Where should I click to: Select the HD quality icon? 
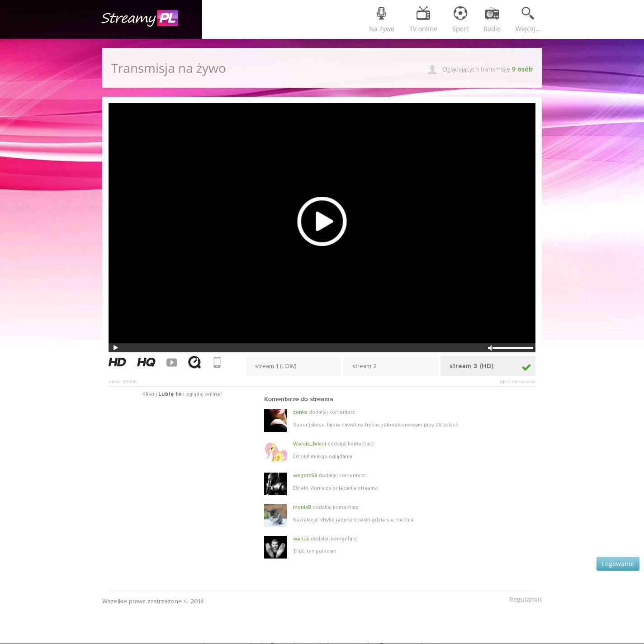click(x=117, y=362)
